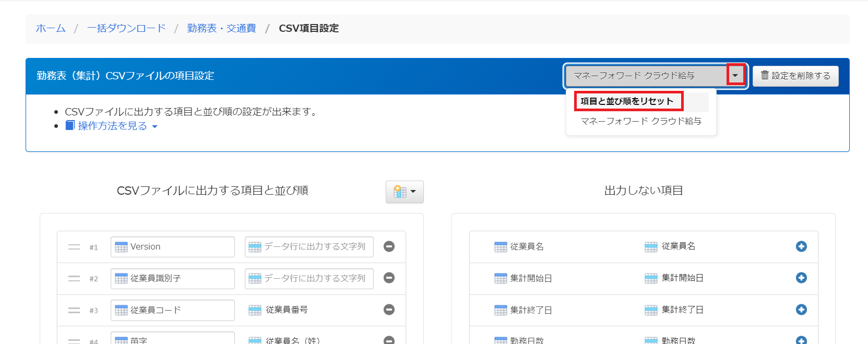Add 従業員名 item with plus icon
Screen dimensions: 868x344
click(x=801, y=246)
